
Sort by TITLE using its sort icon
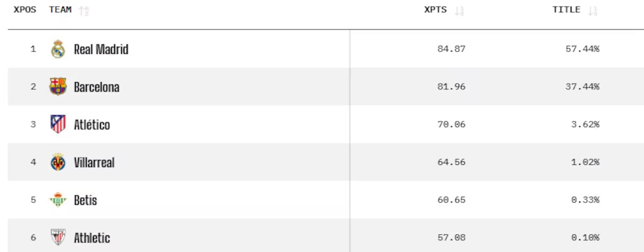(592, 11)
